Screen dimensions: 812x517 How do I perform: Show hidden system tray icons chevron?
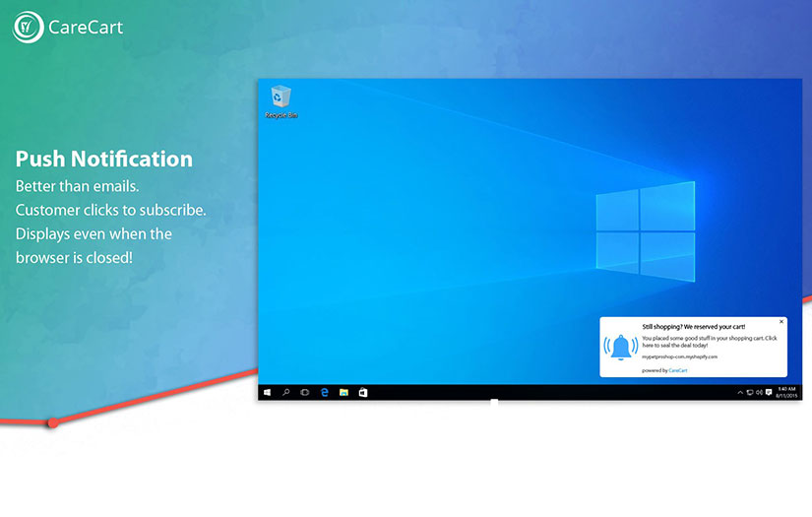pyautogui.click(x=740, y=393)
